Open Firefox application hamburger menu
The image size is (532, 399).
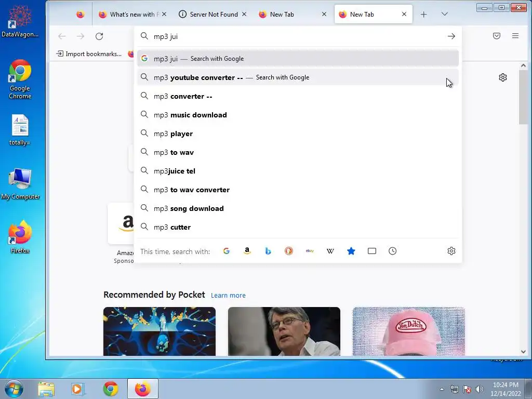[515, 36]
